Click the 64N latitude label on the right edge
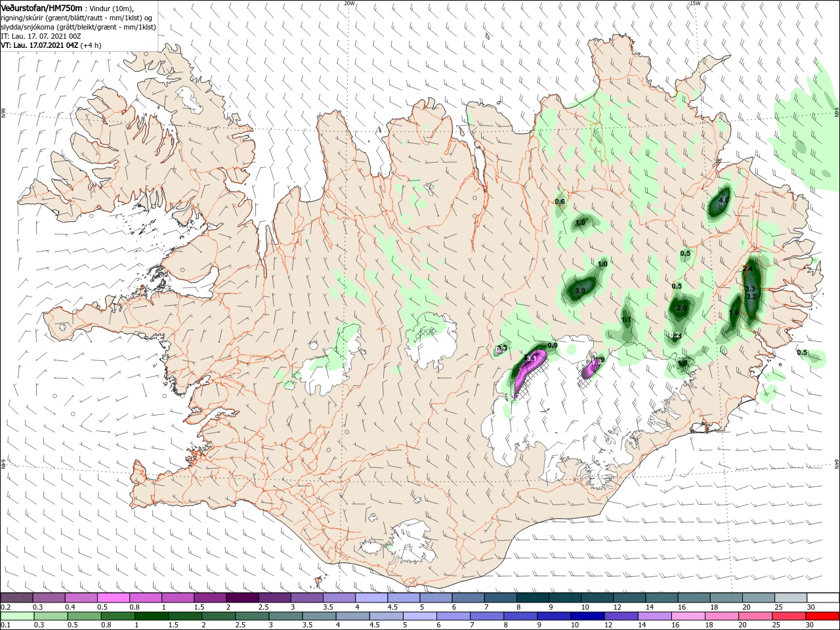The width and height of the screenshot is (840, 630). click(837, 463)
